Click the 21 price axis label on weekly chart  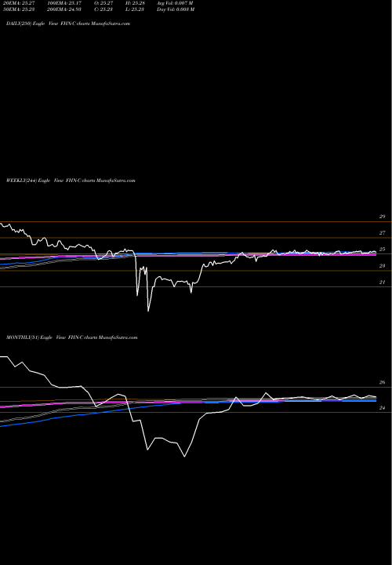coord(382,282)
